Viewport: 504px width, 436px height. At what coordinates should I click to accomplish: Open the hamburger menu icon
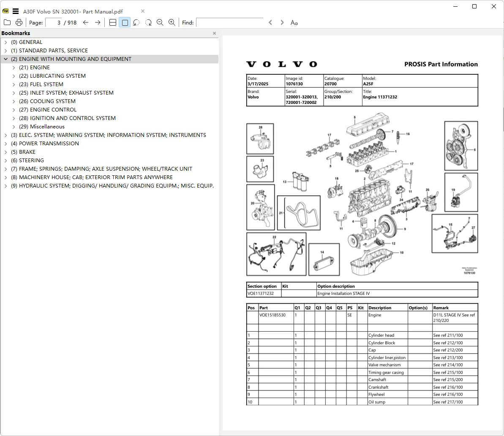click(16, 11)
